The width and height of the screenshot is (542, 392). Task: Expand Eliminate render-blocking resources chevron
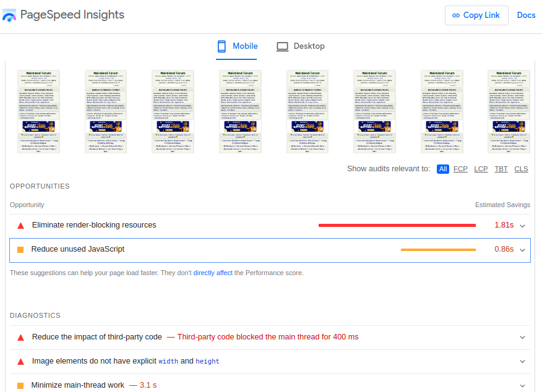tap(522, 226)
